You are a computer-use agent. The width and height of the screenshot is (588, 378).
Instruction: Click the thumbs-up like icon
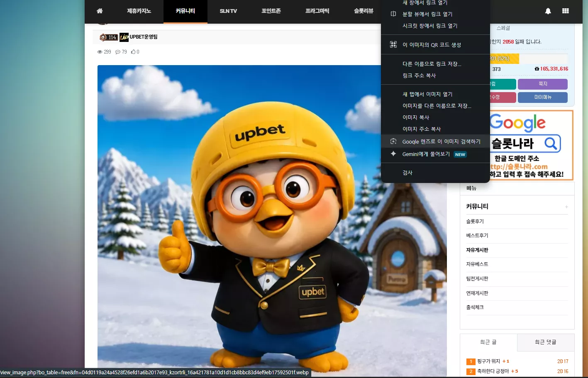point(133,52)
